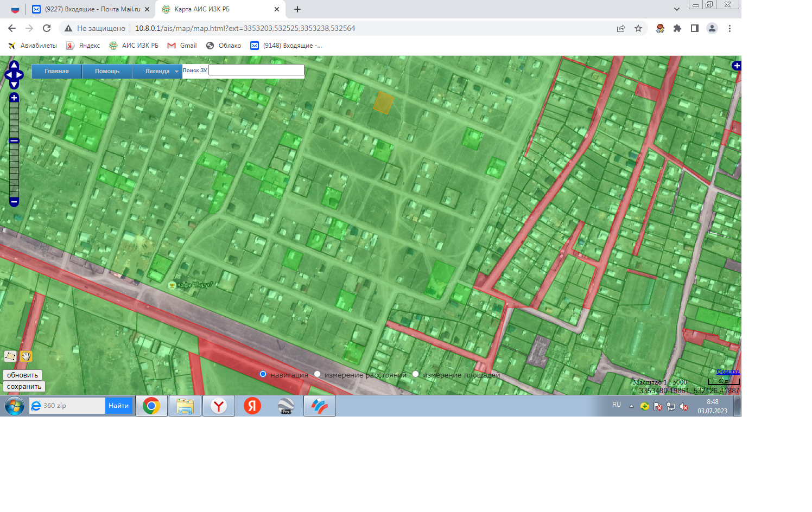Click the сохранить button
The height and width of the screenshot is (512, 812).
coord(24,387)
